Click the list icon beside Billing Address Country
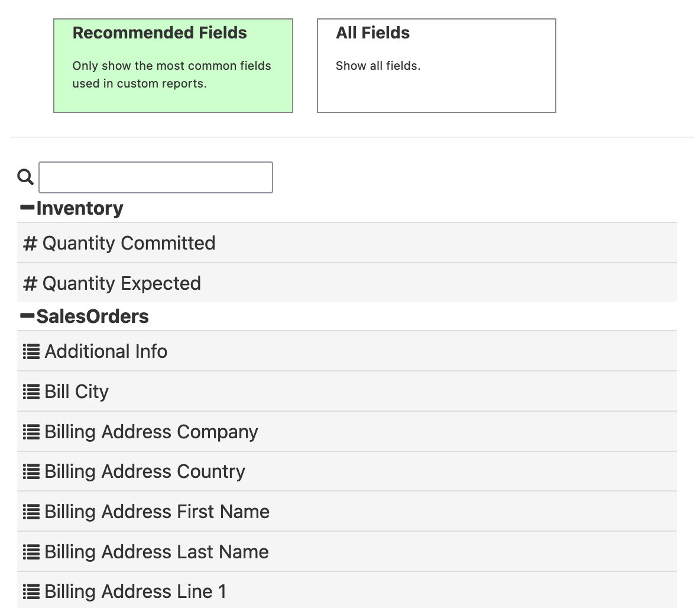Screen dimensions: 700x608 (30, 471)
